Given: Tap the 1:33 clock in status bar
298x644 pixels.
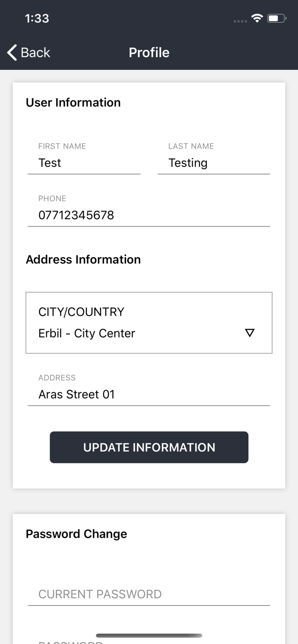Looking at the screenshot, I should tap(37, 18).
